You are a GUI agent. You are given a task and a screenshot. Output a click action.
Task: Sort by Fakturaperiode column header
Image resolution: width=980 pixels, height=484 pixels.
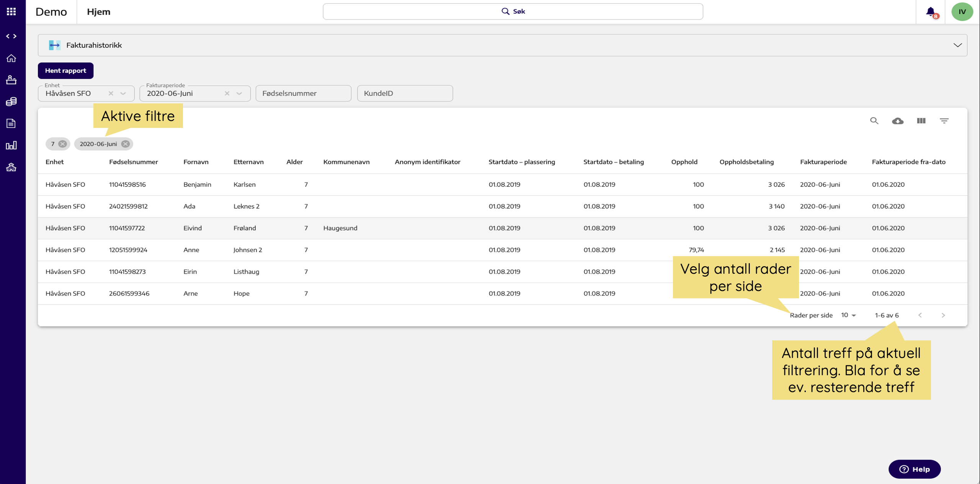click(x=823, y=162)
